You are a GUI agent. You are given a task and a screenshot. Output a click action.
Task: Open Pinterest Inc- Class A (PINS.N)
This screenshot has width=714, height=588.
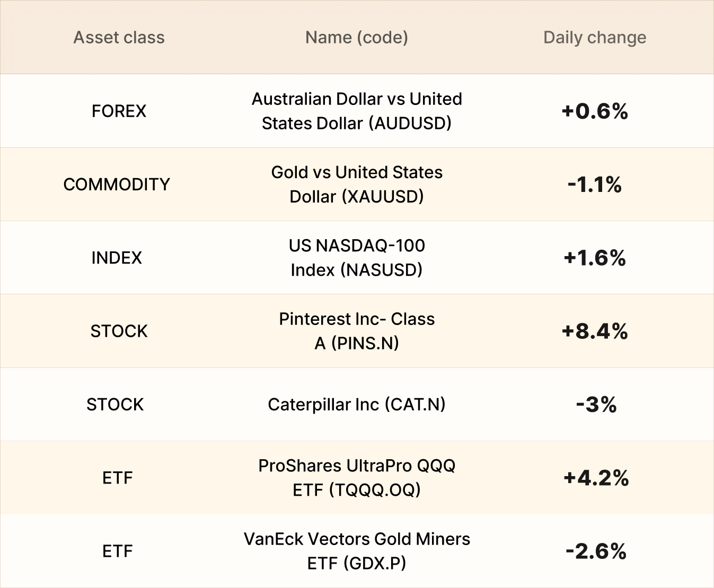pyautogui.click(x=357, y=331)
